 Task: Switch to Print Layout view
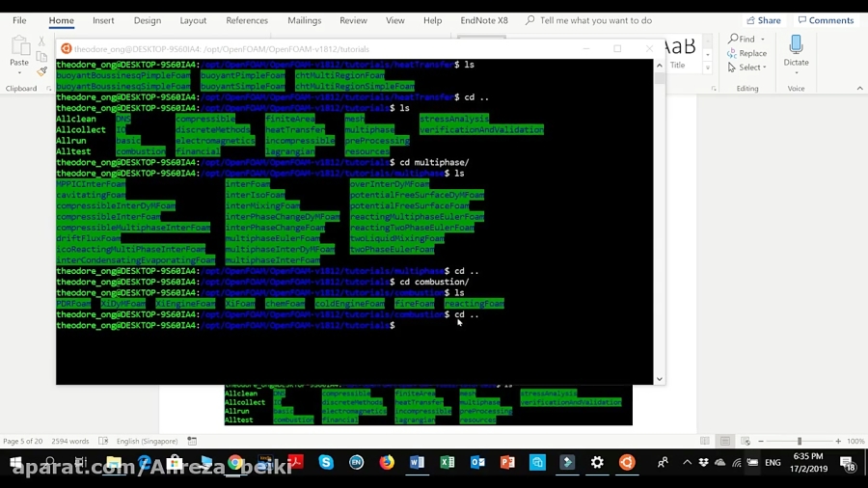coord(725,441)
